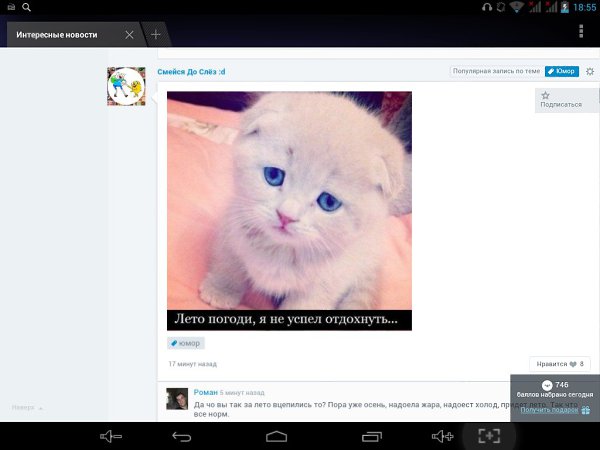Open the post settings gear icon
The image size is (600, 450).
(590, 72)
